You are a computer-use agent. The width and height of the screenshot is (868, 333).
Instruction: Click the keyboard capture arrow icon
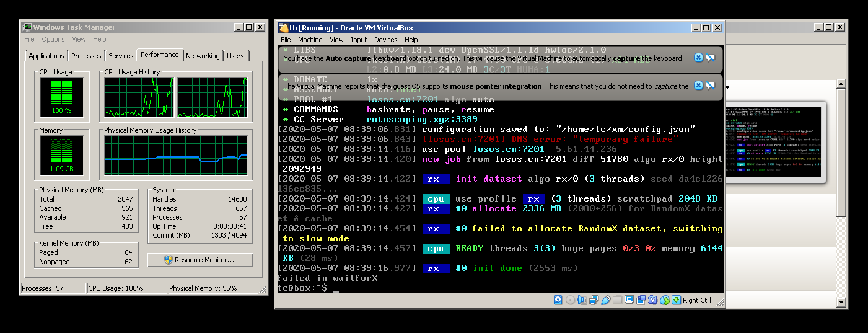coord(676,300)
